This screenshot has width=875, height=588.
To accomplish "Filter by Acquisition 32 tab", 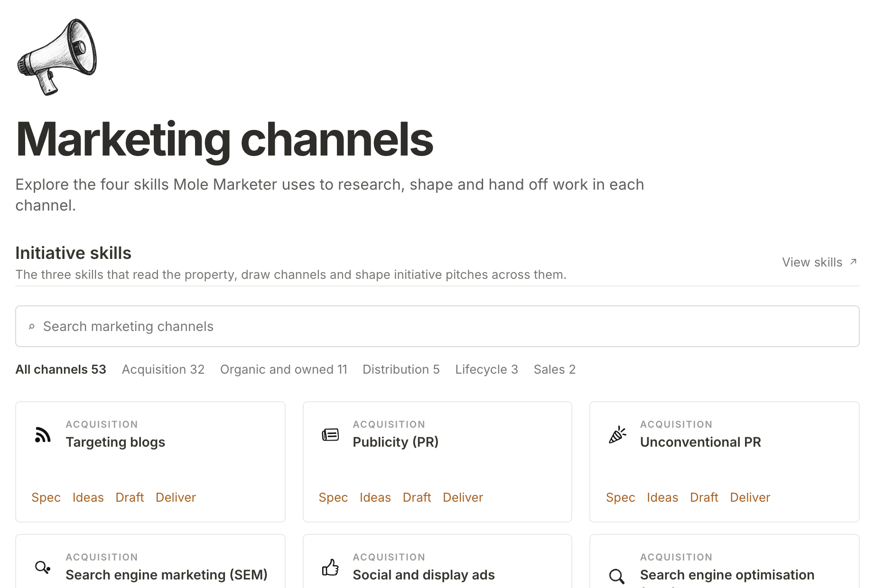I will click(x=163, y=369).
